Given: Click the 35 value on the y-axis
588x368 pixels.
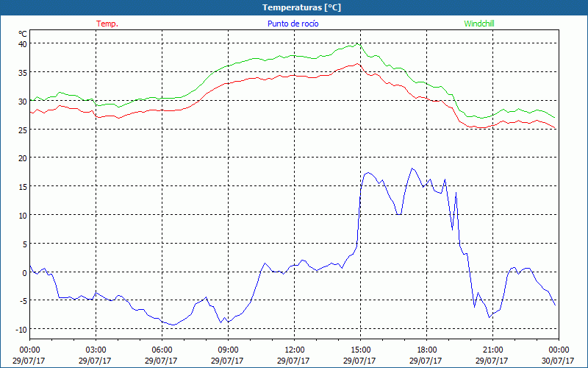Looking at the screenshot, I should [23, 72].
